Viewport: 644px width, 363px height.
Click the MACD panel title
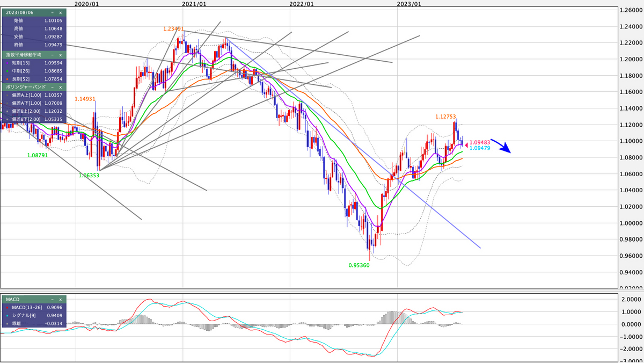pos(12,299)
